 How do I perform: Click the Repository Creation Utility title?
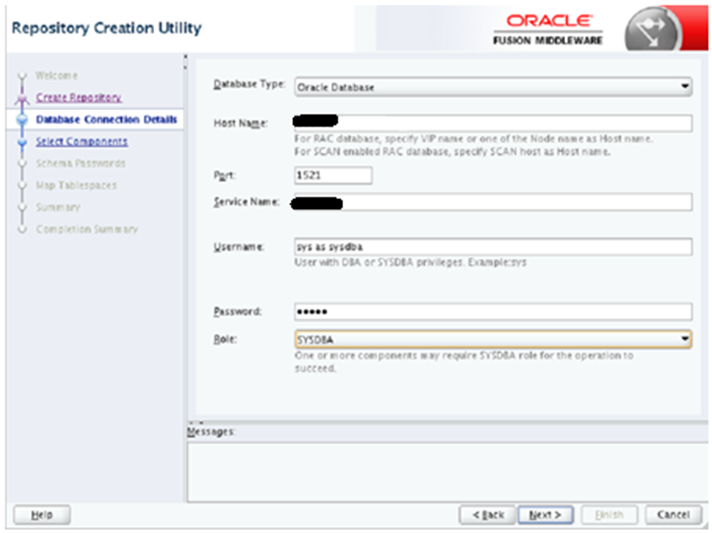coord(106,28)
